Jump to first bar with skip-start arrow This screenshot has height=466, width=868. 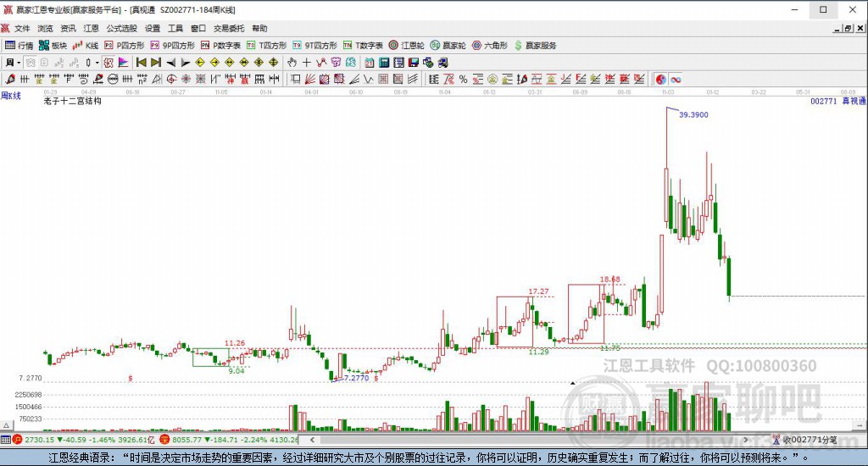[142, 63]
